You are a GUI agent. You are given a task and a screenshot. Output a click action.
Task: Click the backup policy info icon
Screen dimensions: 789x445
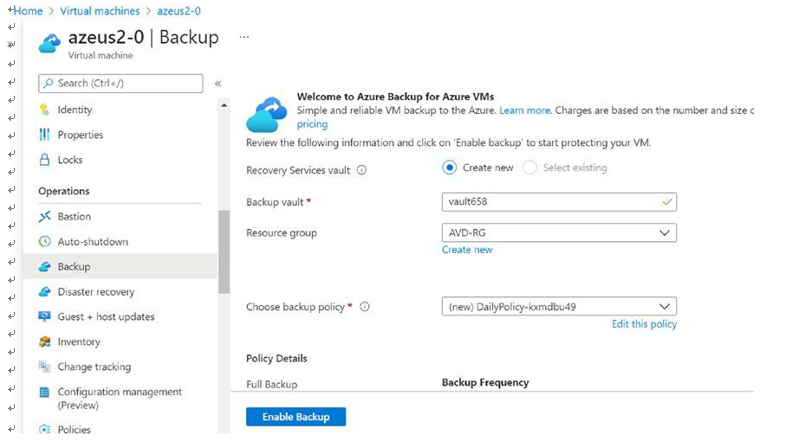tap(365, 307)
